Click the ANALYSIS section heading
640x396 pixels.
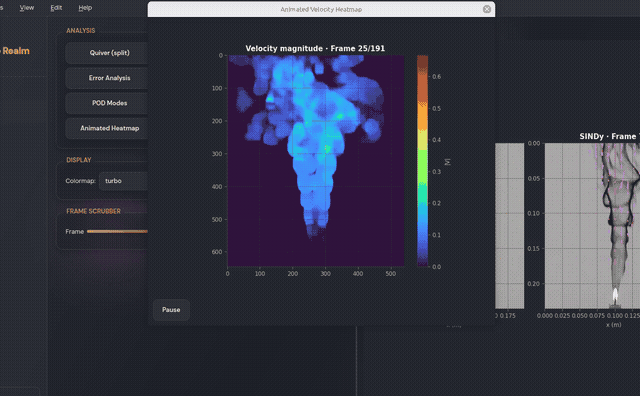click(x=81, y=31)
